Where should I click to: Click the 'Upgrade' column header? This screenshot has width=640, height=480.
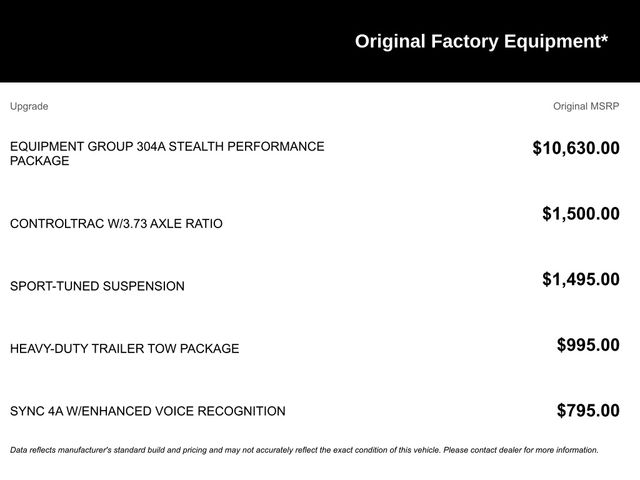(x=29, y=106)
